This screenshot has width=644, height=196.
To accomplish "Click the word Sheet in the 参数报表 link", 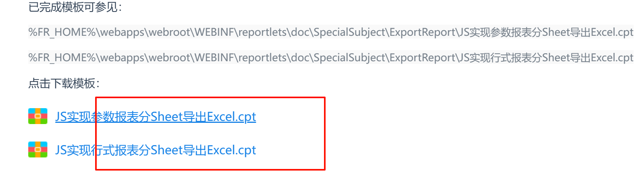I will pos(166,116).
